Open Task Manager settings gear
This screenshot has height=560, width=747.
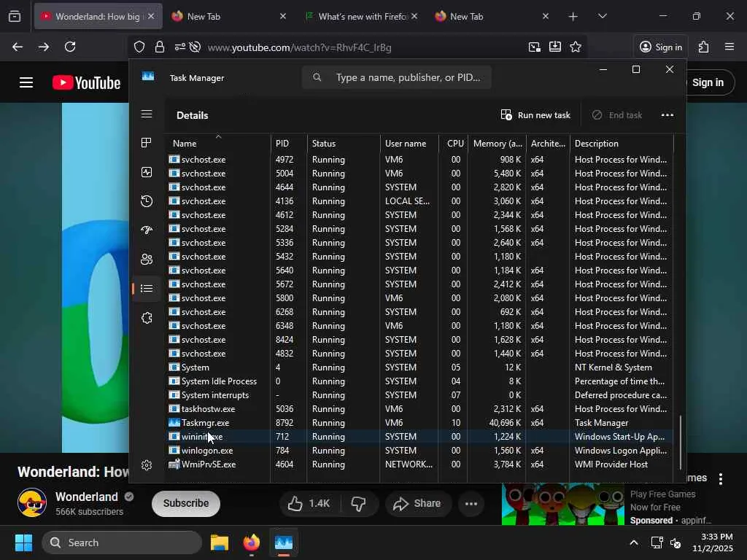tap(147, 465)
